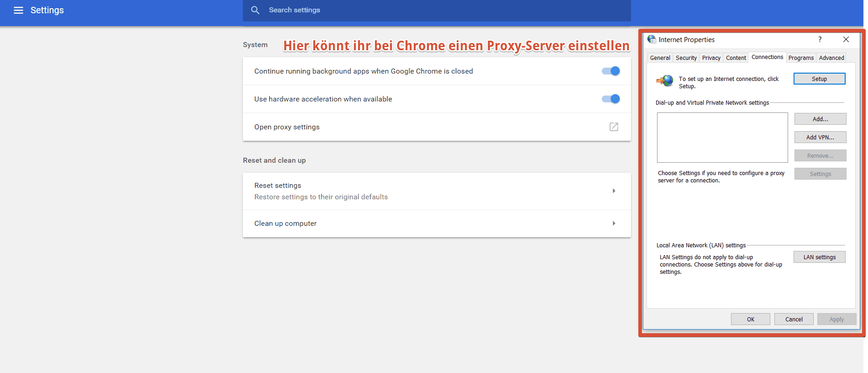Click the 'System' section heading
The image size is (868, 373).
(x=255, y=45)
